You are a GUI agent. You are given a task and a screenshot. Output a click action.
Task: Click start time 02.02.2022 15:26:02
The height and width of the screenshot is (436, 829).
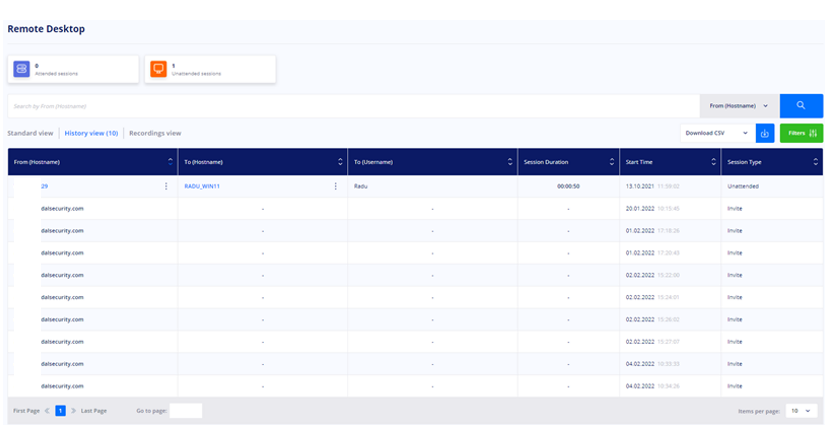652,319
